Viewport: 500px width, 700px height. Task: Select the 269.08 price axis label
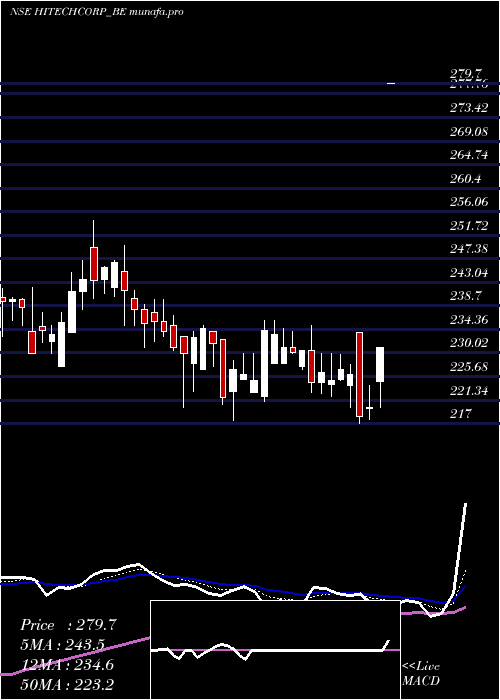(x=468, y=131)
